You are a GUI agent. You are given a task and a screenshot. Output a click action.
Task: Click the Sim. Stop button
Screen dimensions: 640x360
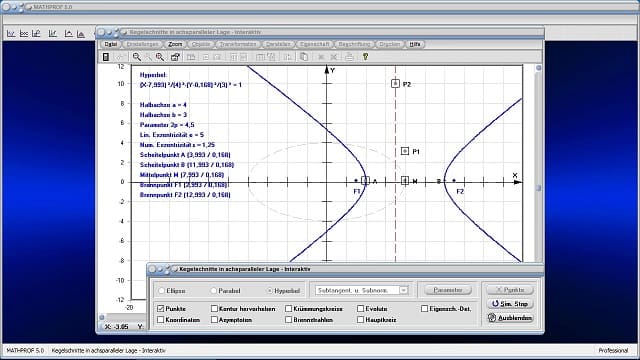point(510,304)
